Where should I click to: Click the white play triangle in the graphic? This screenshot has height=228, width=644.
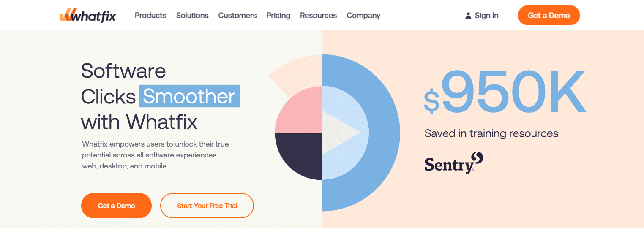[341, 133]
